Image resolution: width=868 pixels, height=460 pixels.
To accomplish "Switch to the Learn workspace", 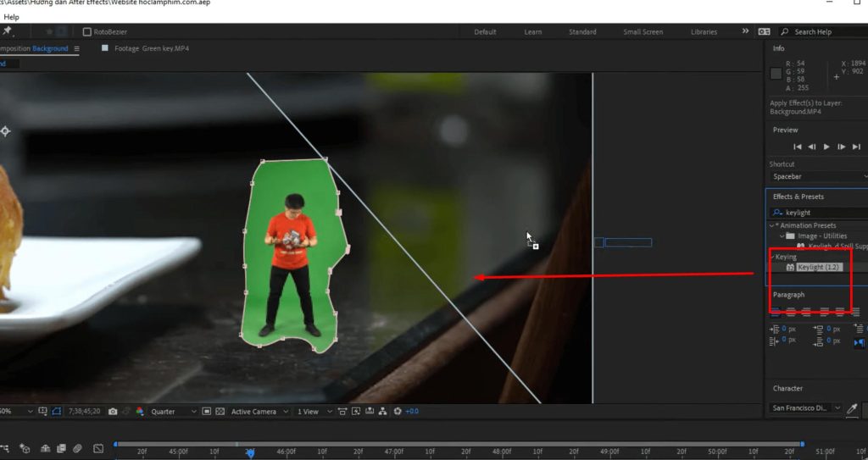I will tap(533, 31).
